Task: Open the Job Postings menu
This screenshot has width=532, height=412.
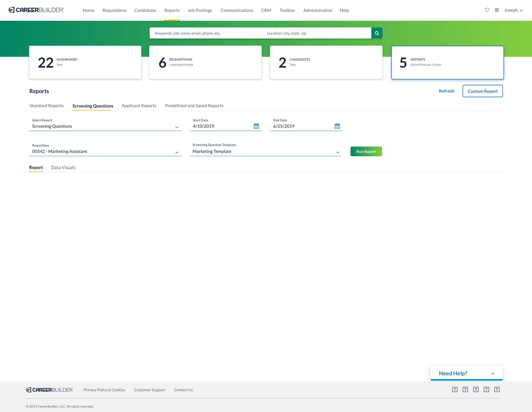Action: click(200, 10)
